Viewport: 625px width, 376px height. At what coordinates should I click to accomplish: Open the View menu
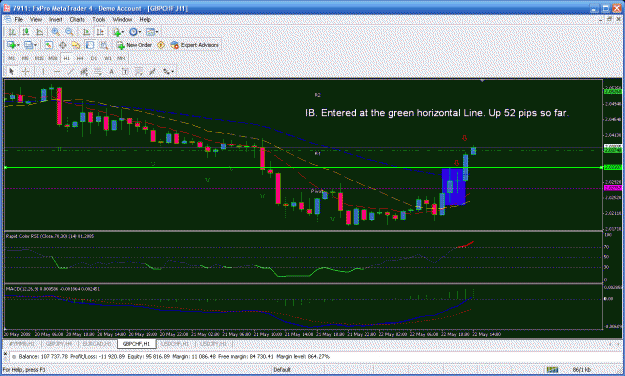pyautogui.click(x=36, y=19)
